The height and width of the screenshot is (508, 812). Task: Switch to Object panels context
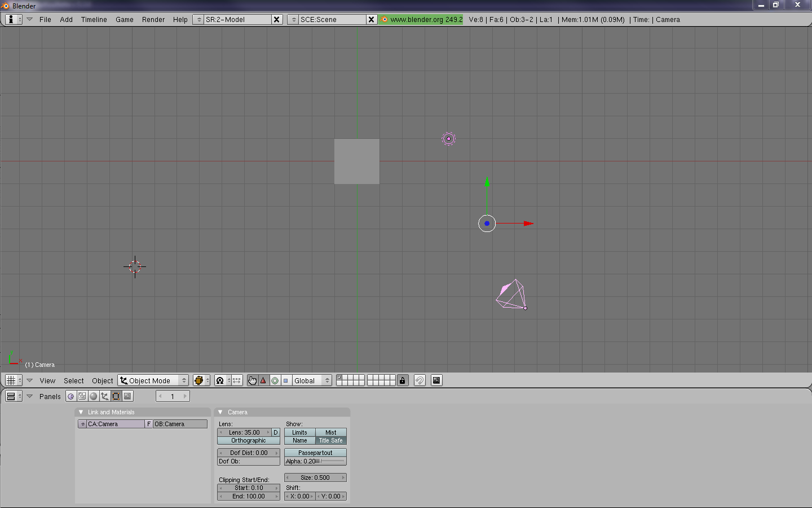pos(105,396)
